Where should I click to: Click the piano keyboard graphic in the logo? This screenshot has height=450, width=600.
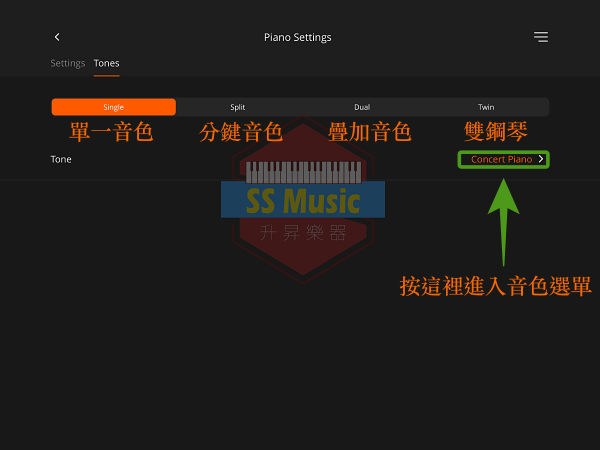coord(302,171)
